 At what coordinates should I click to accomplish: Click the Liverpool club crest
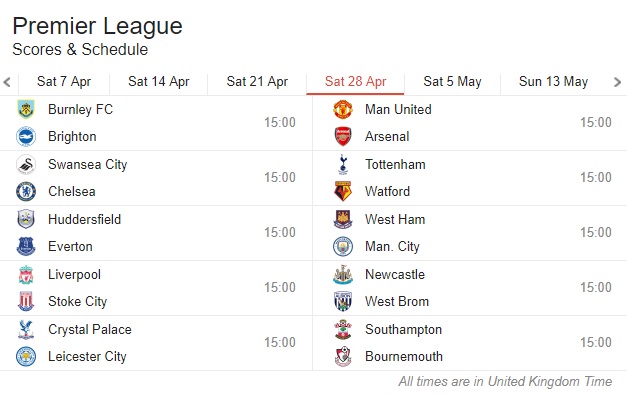pos(26,274)
